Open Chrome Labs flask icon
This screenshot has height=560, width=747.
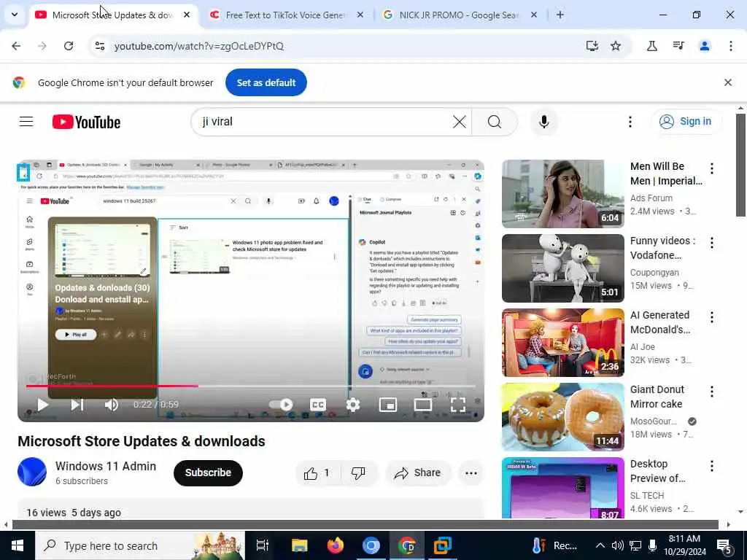coord(651,46)
